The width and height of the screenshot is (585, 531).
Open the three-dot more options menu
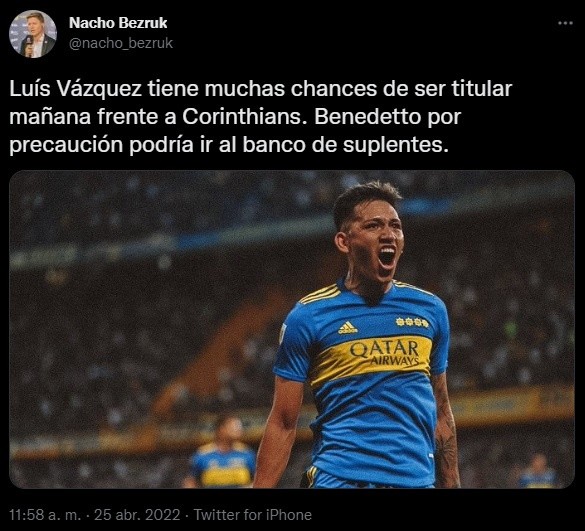tap(565, 23)
